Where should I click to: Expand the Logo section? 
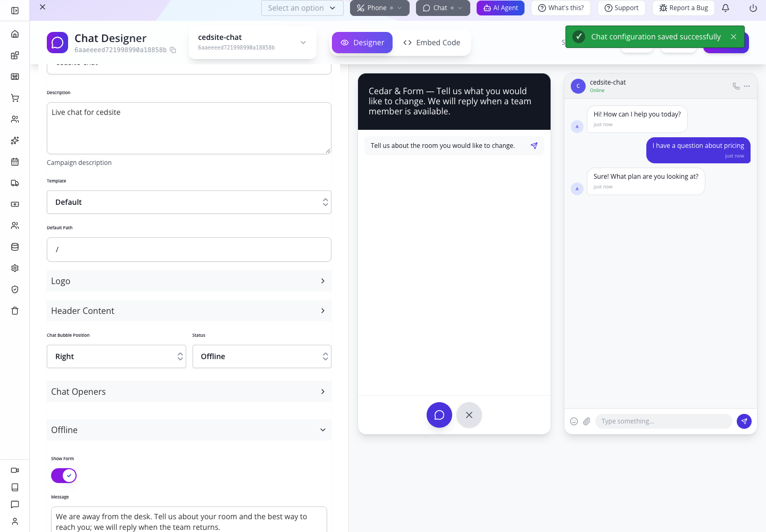point(189,281)
